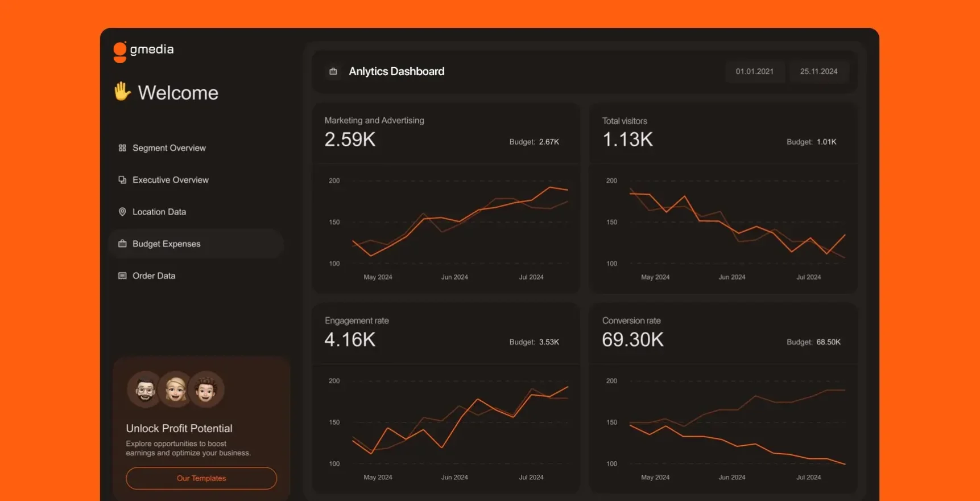Screen dimensions: 980x501
Task: Click the Executive Overview icon
Action: tap(122, 180)
